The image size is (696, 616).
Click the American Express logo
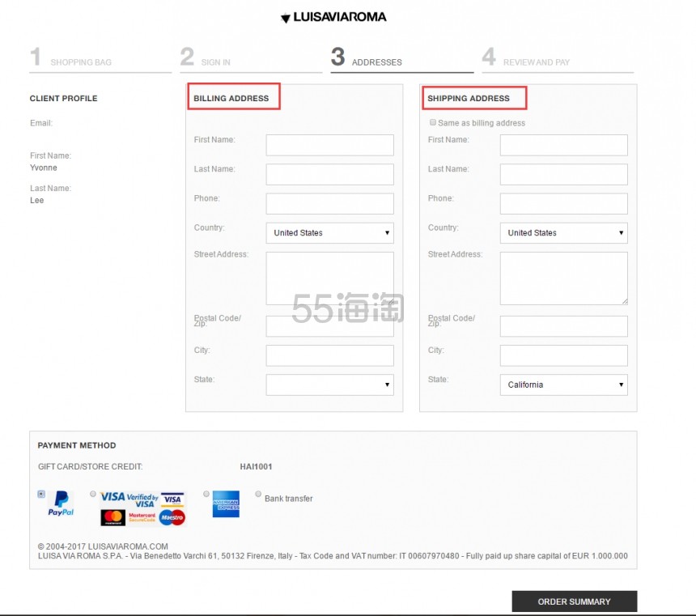click(x=226, y=503)
